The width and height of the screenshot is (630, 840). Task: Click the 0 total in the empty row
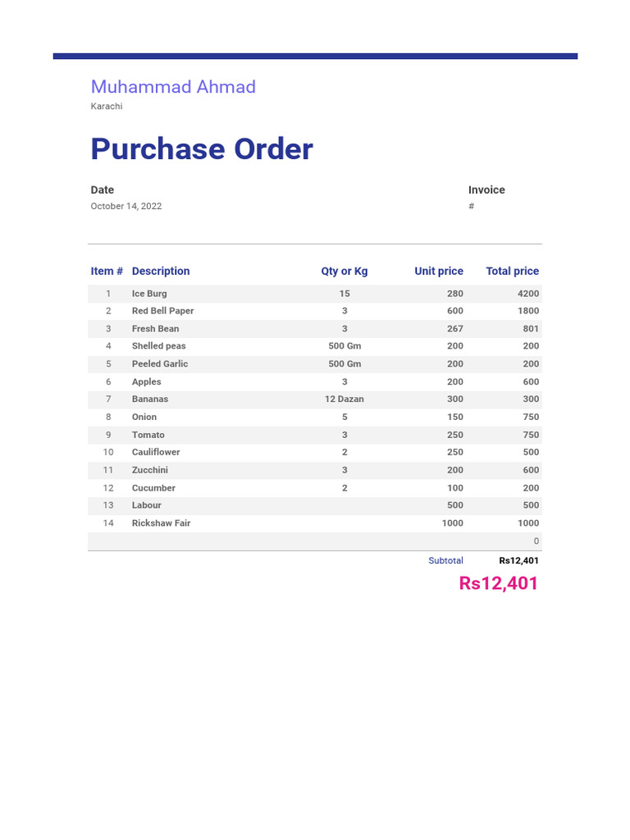[x=536, y=541]
